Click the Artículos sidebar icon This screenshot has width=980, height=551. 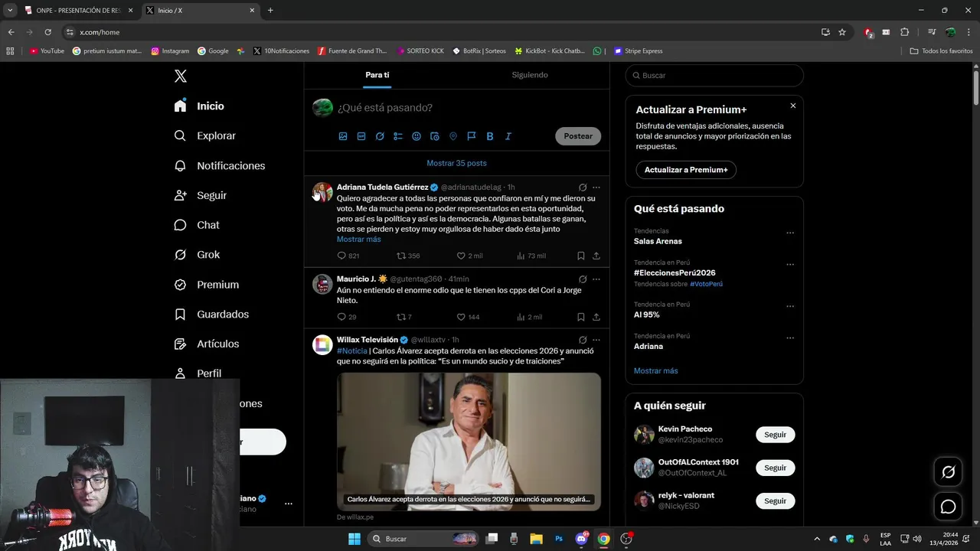click(x=181, y=344)
